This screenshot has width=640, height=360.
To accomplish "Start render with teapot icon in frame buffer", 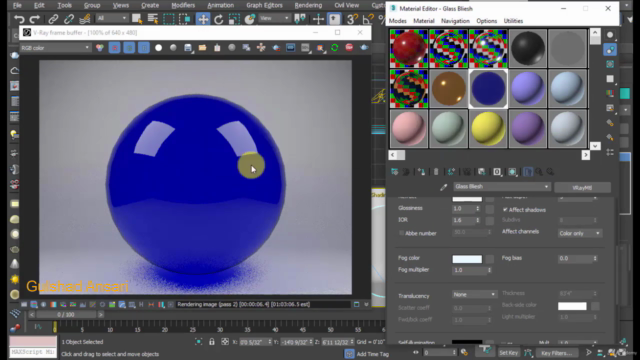I will [x=364, y=48].
